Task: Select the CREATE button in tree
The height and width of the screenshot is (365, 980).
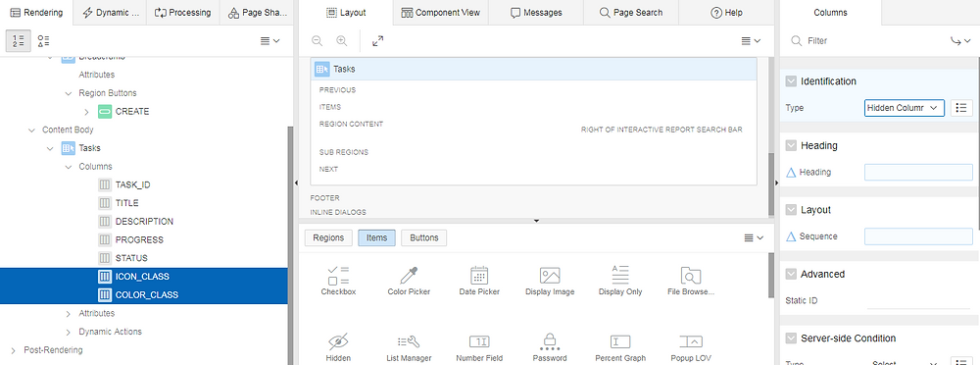Action: click(x=132, y=112)
